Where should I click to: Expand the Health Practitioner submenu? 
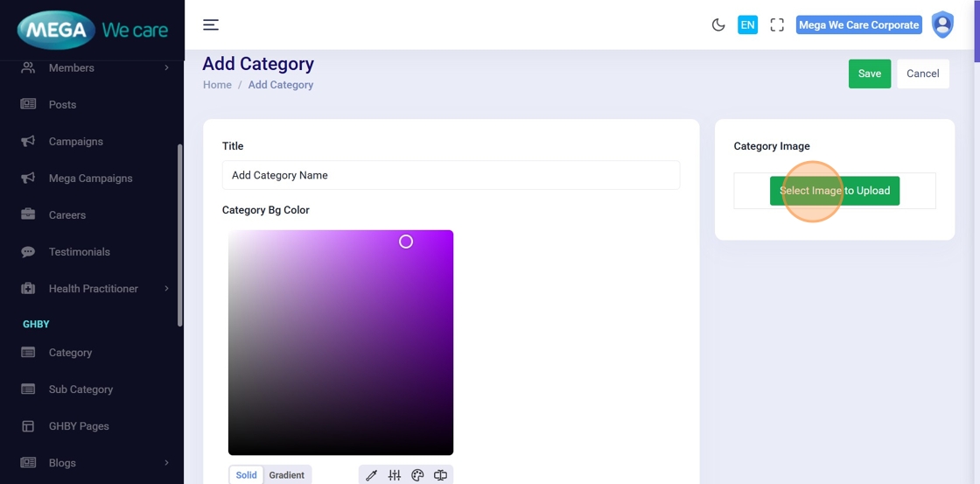pyautogui.click(x=166, y=288)
